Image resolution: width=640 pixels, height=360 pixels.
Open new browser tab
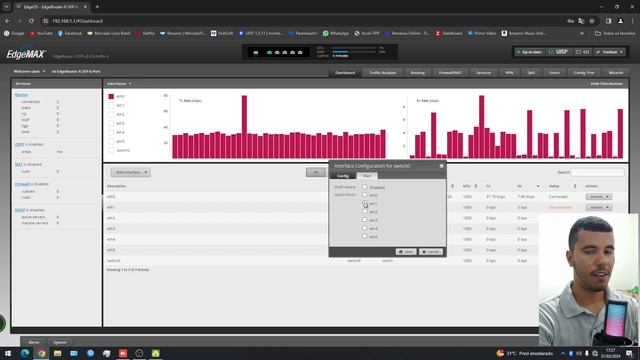97,7
